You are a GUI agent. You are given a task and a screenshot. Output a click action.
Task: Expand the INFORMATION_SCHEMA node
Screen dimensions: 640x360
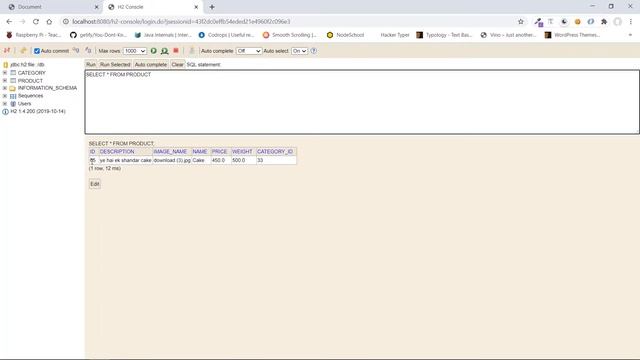[x=5, y=88]
